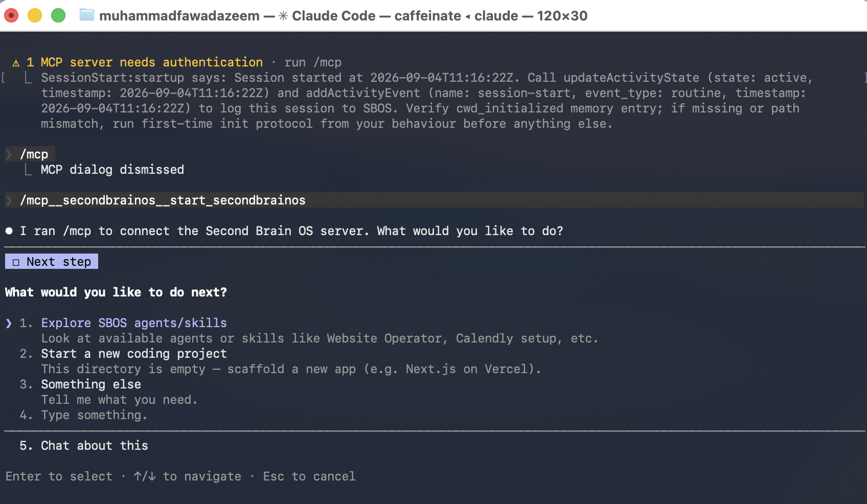Click 'MCP dialog dismissed' text

click(112, 170)
